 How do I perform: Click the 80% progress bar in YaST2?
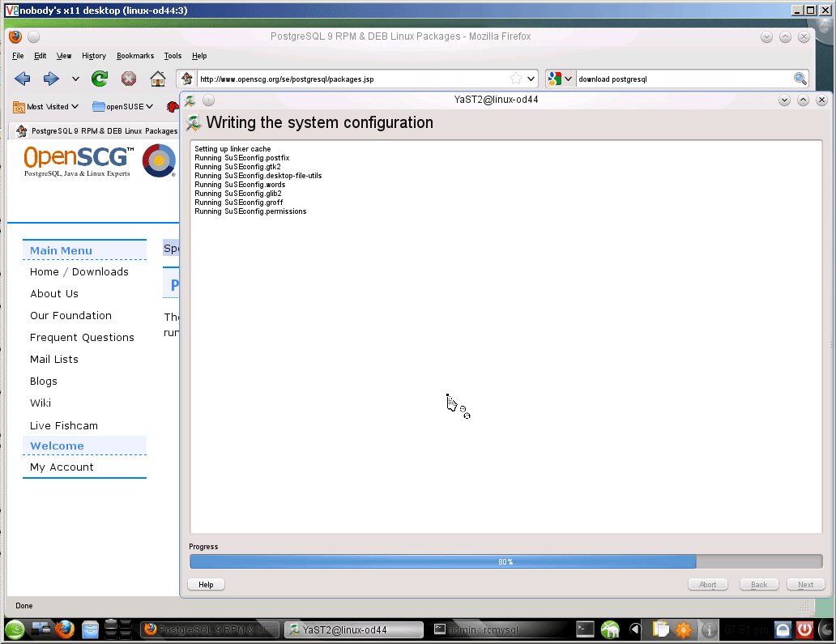[x=506, y=562]
